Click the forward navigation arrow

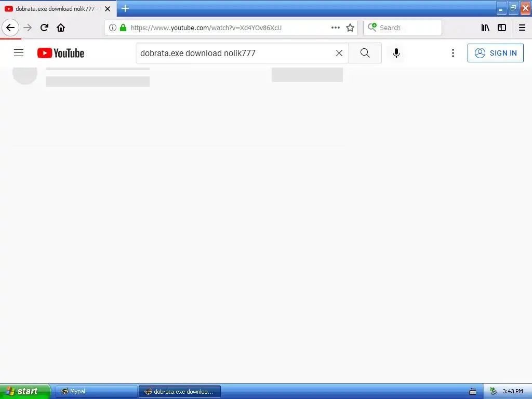[x=28, y=28]
